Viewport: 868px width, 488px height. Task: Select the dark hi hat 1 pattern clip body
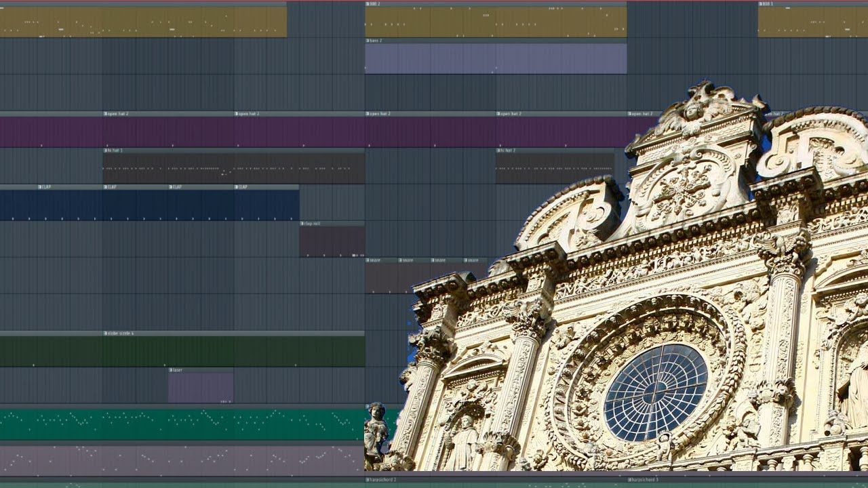(x=234, y=169)
